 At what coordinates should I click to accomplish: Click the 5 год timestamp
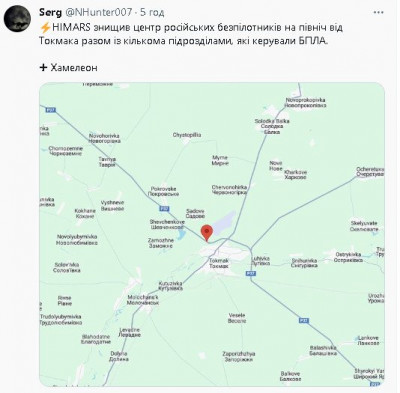pyautogui.click(x=152, y=13)
